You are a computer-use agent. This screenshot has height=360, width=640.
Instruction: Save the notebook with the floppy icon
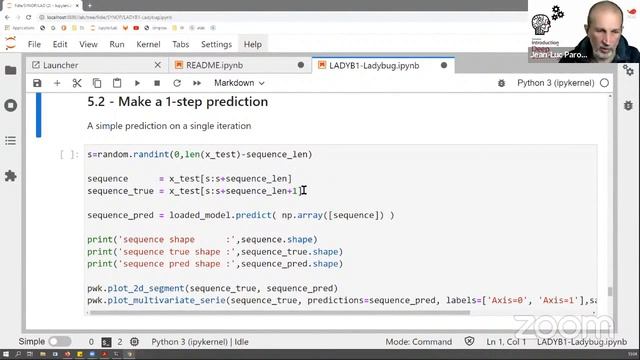pyautogui.click(x=37, y=83)
